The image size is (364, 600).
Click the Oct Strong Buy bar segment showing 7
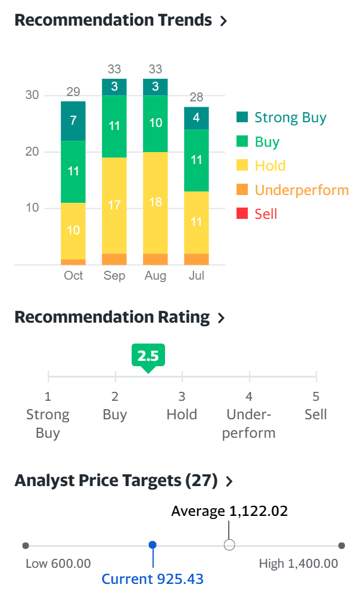[73, 120]
